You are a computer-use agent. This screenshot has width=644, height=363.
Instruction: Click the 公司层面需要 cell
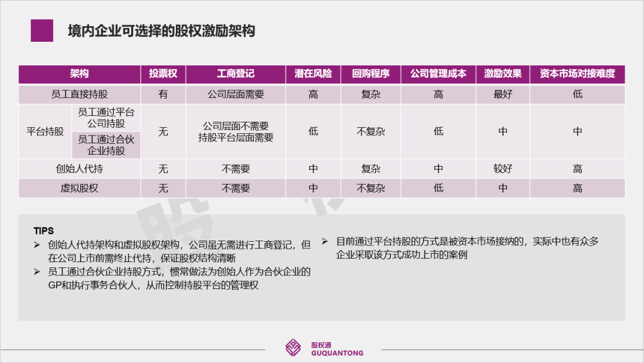point(236,94)
